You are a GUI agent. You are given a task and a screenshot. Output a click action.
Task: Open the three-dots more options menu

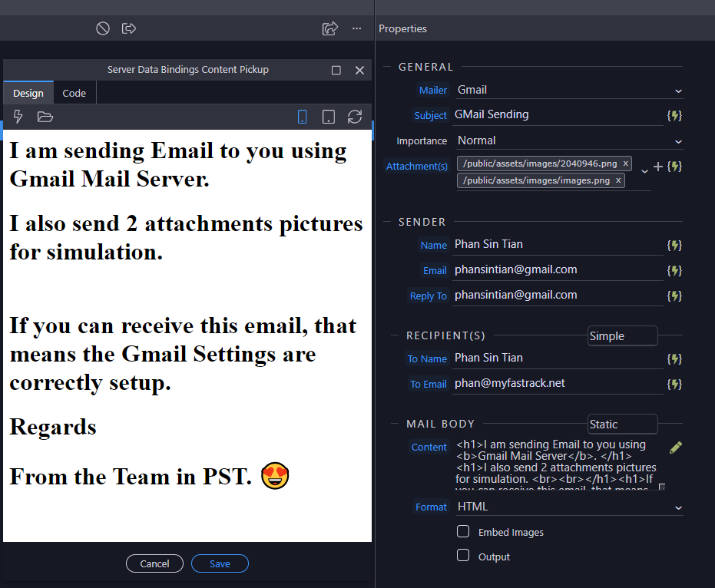click(x=356, y=28)
